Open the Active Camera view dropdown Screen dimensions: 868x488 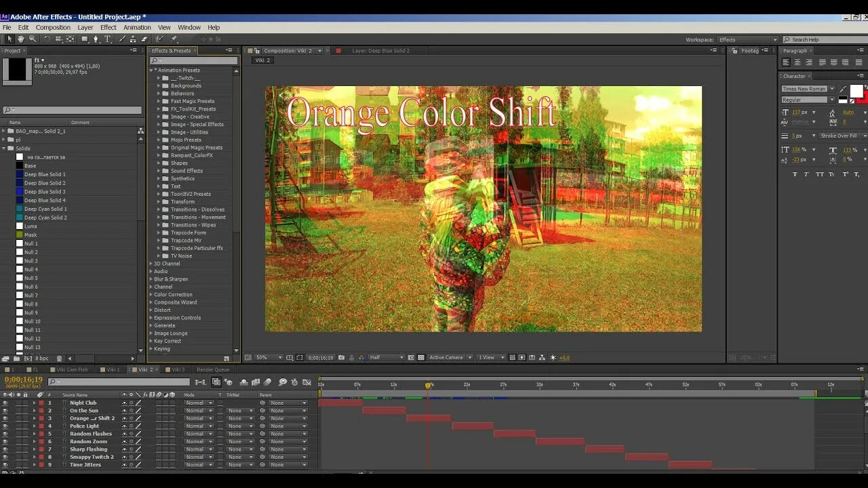(x=450, y=357)
